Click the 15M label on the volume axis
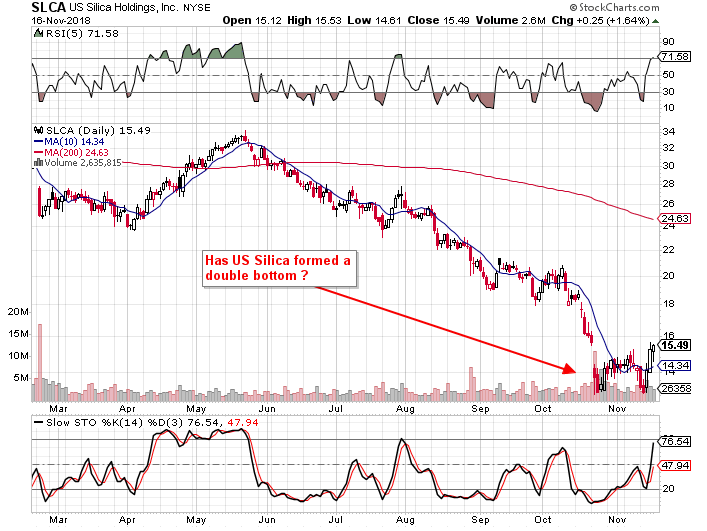This screenshot has height=531, width=707. (18, 334)
